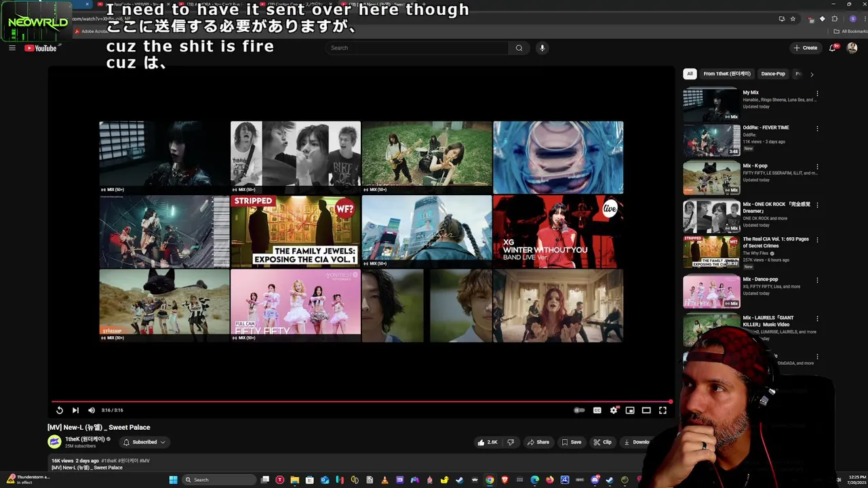Replay the video with the replay button

click(x=59, y=410)
